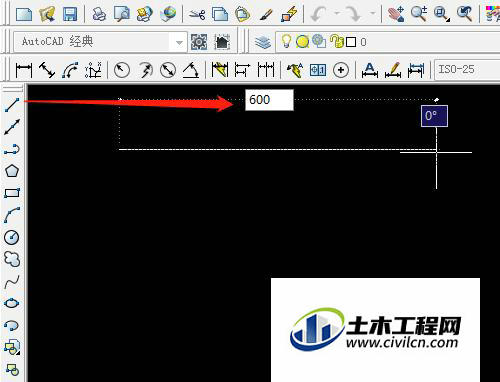Select Tolerance tool
500x382 pixels.
tap(318, 70)
